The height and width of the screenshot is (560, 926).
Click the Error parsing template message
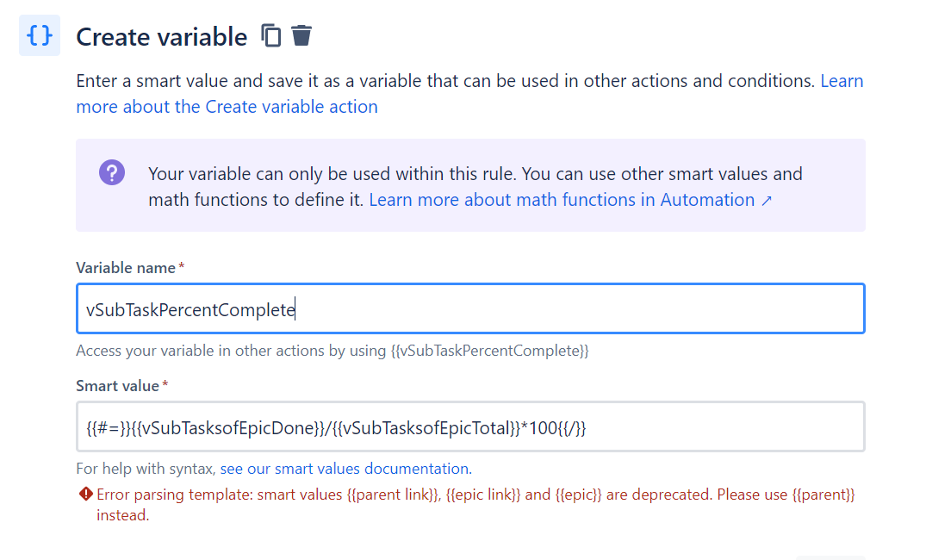click(x=475, y=505)
